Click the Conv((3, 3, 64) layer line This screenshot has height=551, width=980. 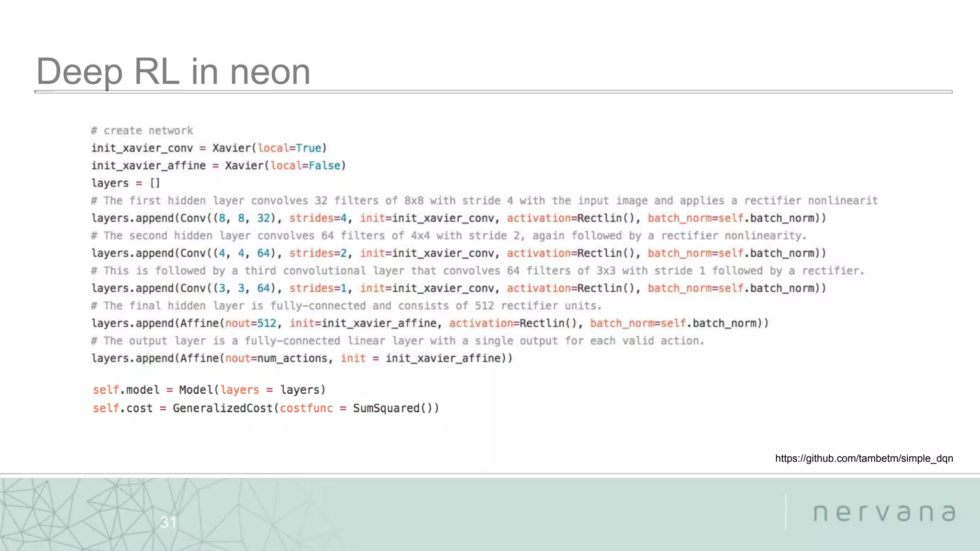click(458, 288)
